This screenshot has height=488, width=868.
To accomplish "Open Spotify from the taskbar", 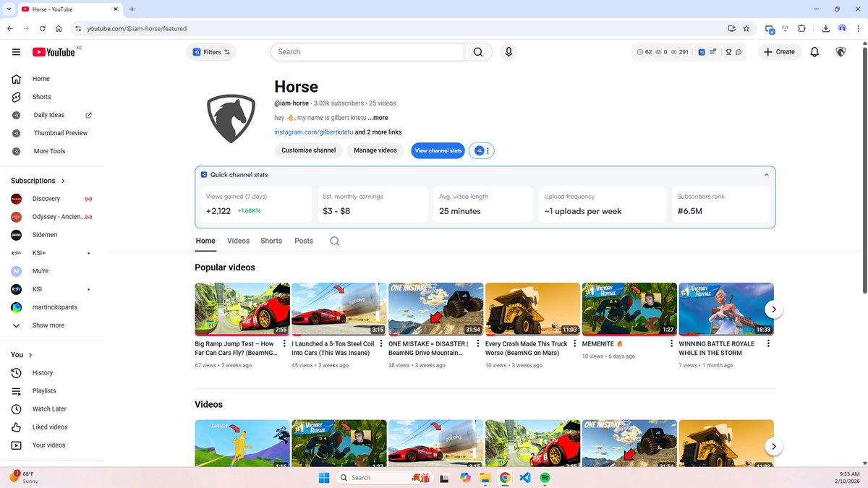I will click(545, 478).
